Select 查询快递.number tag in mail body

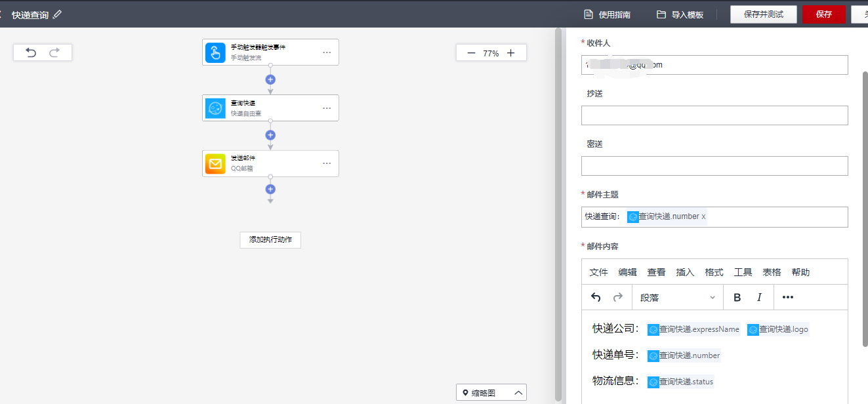click(x=684, y=355)
